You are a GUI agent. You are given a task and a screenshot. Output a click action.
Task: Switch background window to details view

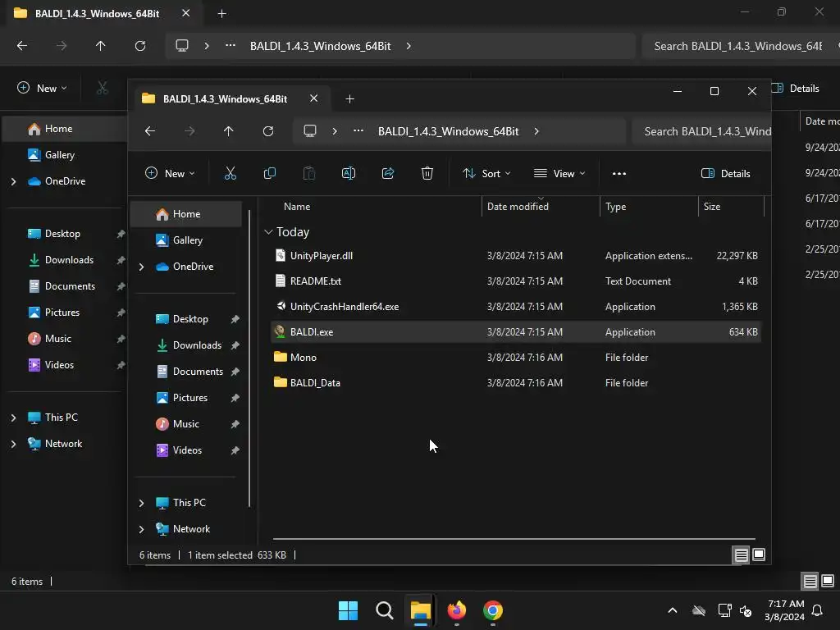(x=810, y=582)
